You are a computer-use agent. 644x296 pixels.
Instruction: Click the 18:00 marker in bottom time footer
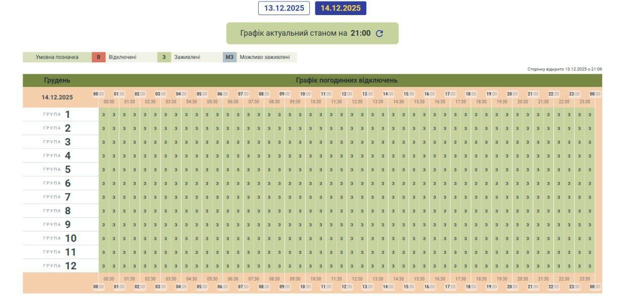tap(470, 287)
